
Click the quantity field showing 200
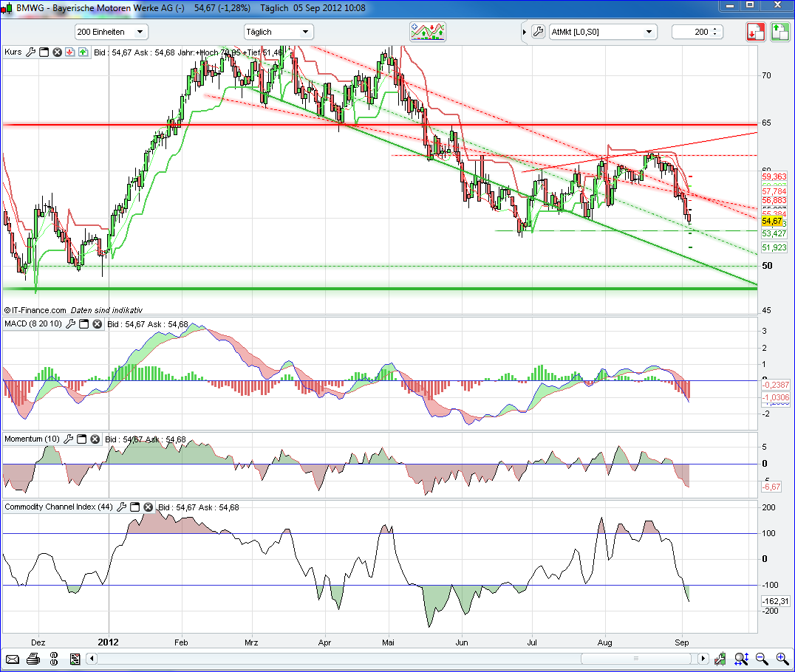point(693,32)
